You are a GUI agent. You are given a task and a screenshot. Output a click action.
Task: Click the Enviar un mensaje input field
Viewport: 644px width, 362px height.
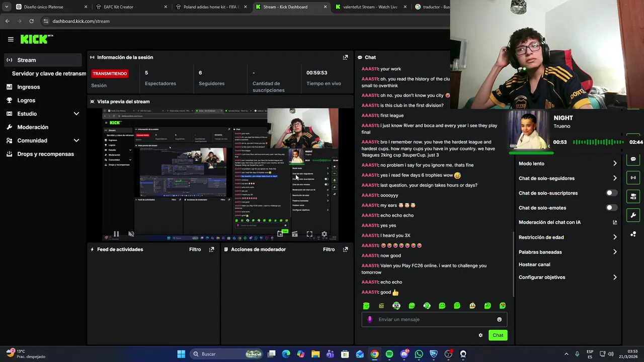click(434, 319)
